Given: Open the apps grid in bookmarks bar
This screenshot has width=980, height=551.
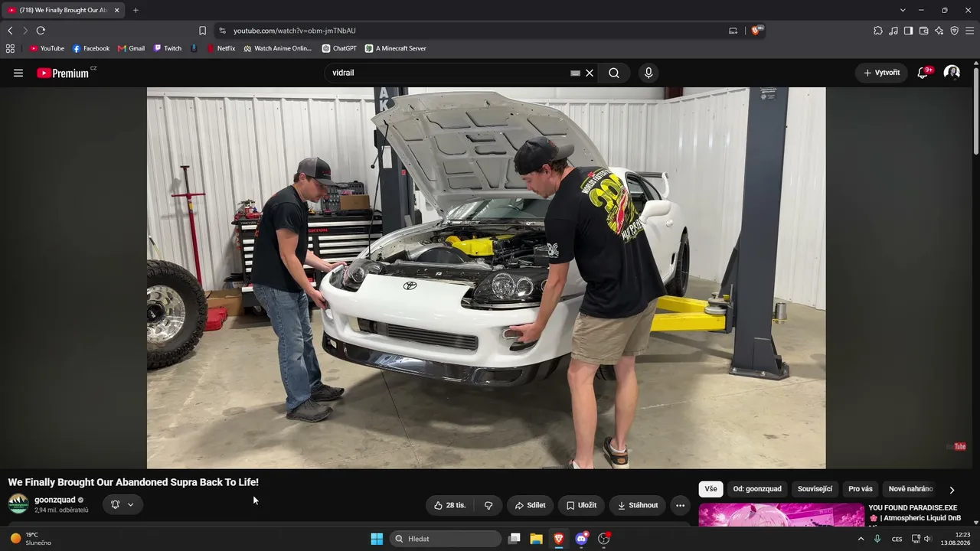Looking at the screenshot, I should click(10, 48).
